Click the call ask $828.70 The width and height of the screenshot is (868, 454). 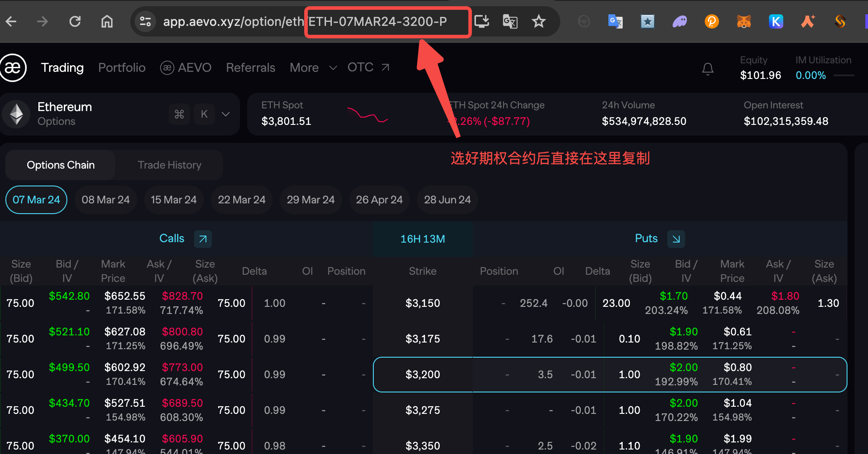[182, 296]
